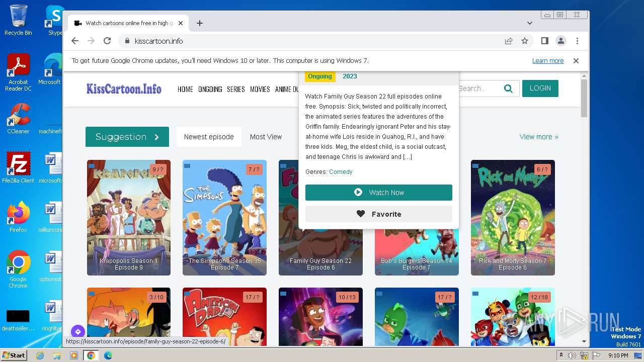Follow the Learn more link

(548, 61)
